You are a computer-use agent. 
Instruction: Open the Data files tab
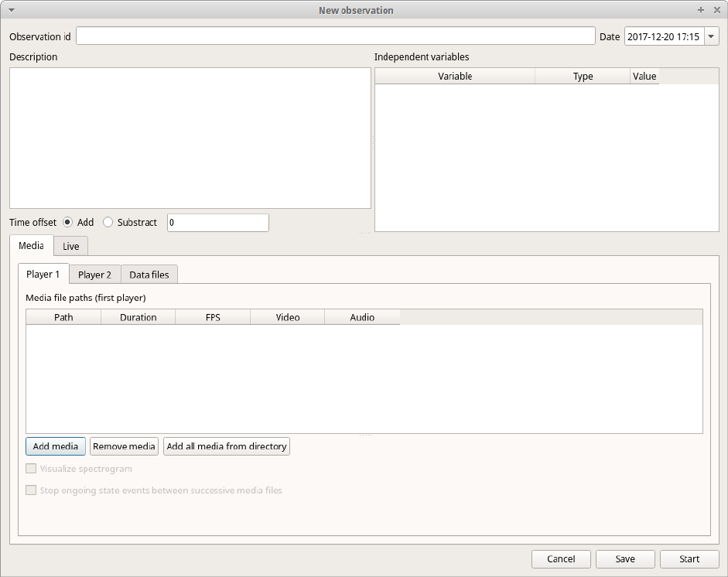(x=149, y=275)
